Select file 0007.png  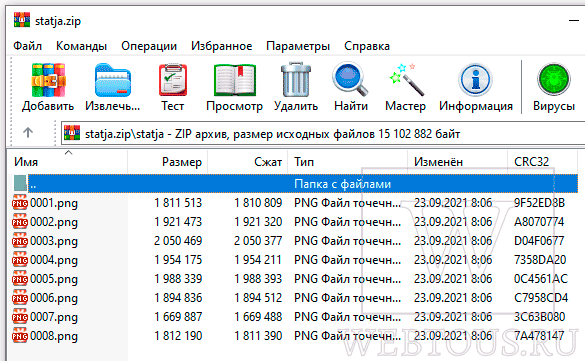(x=54, y=317)
